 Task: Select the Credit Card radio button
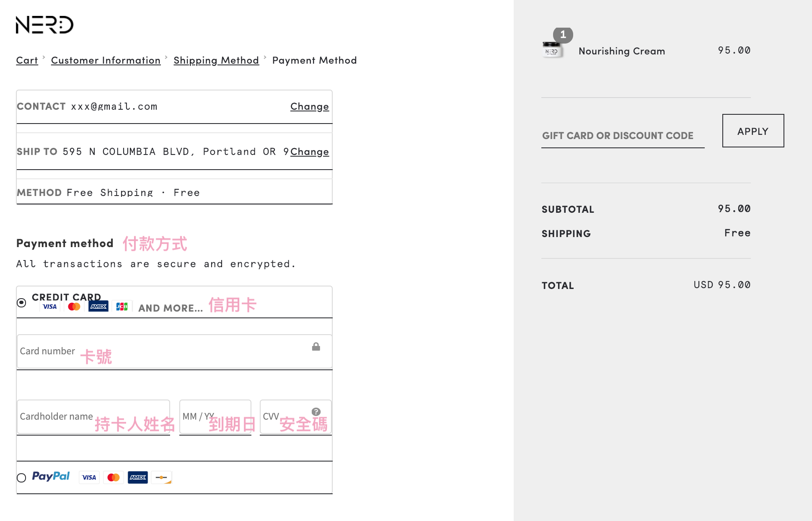point(21,302)
